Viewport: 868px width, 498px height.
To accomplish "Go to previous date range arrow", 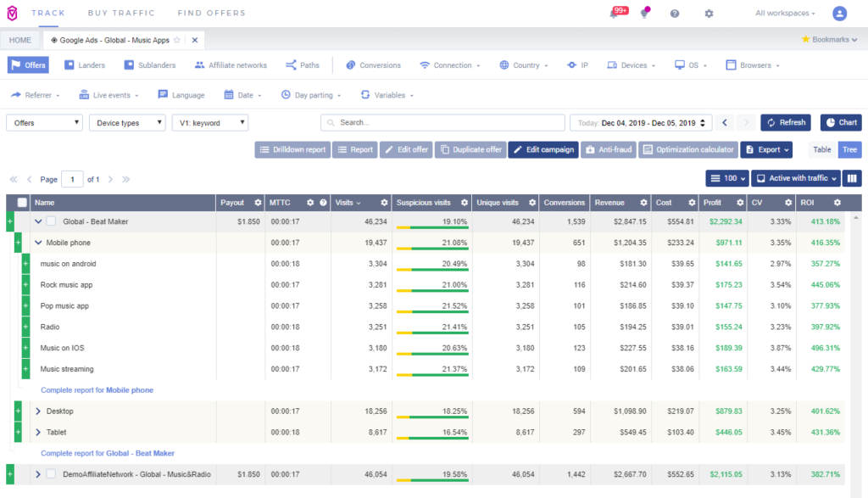I will 725,123.
